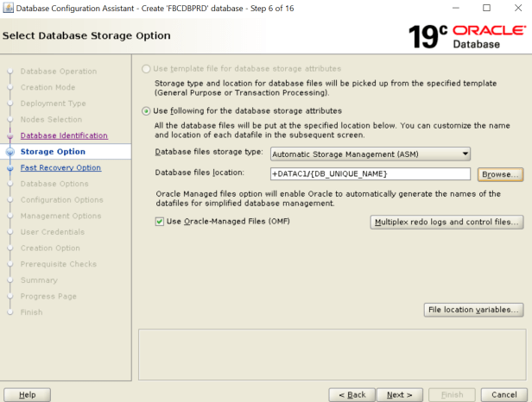Open the Database files storage type dropdown
The width and height of the screenshot is (532, 402).
tap(370, 154)
